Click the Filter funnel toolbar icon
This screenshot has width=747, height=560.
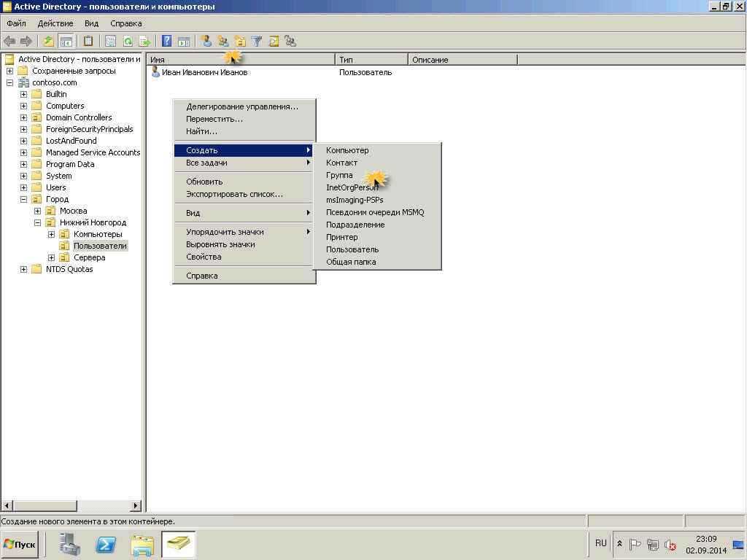tap(257, 42)
